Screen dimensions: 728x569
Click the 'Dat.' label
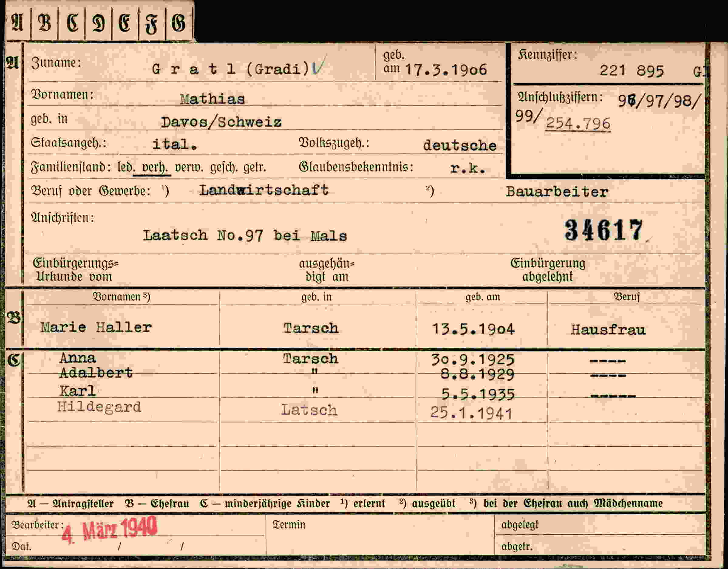point(21,547)
